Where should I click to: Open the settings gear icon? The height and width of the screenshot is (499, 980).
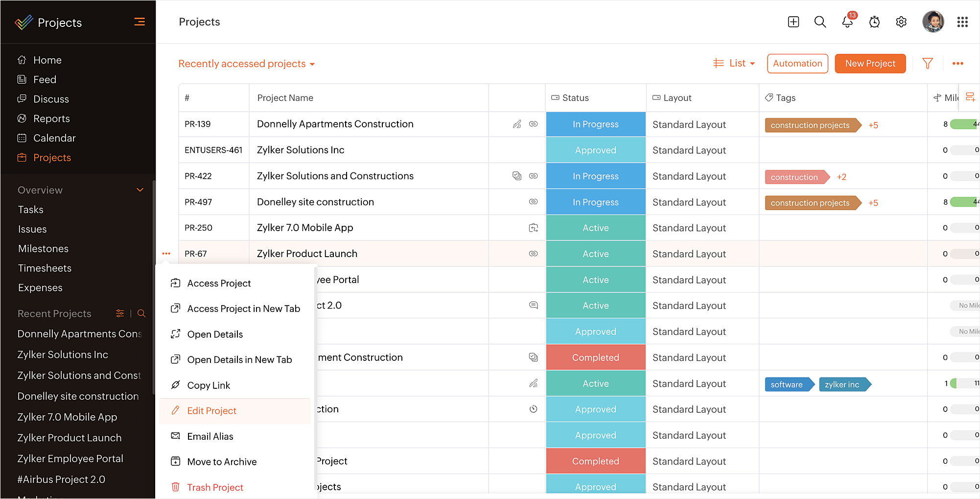pos(901,22)
